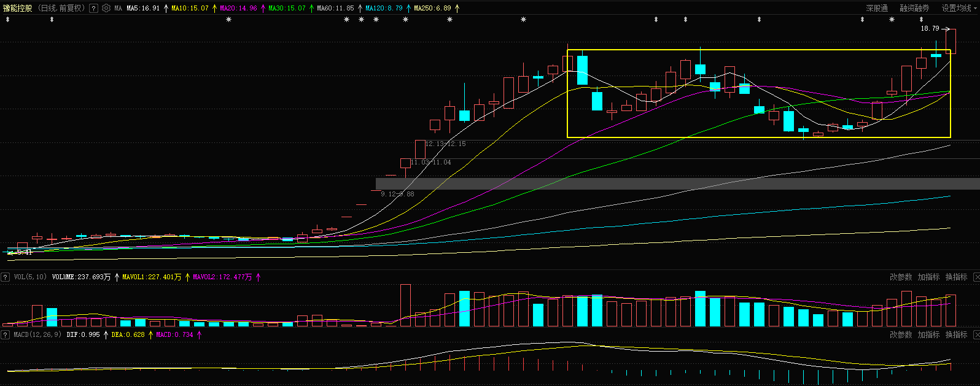
Task: Click the MACD(12,26,9) indicator label
Action: point(37,334)
